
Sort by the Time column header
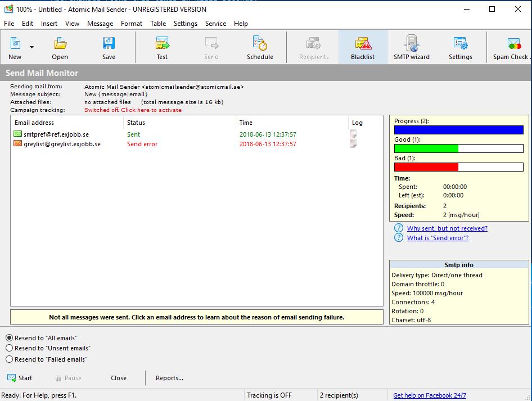point(292,123)
